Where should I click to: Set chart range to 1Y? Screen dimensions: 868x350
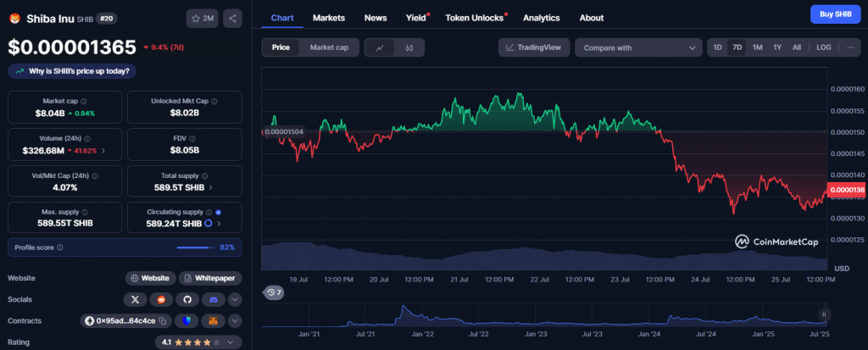coord(777,47)
